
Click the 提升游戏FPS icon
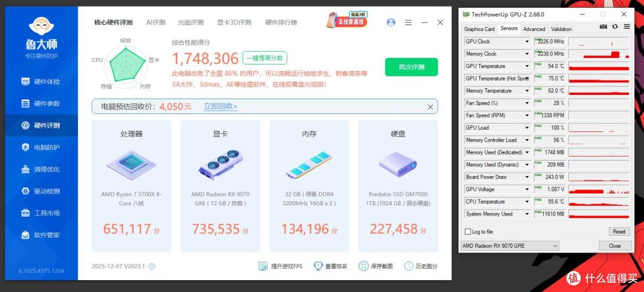[x=264, y=266]
